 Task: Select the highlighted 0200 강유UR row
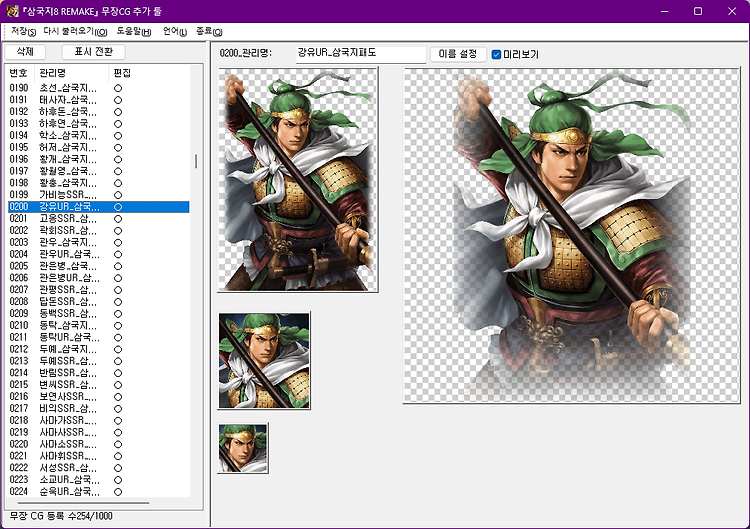(99, 207)
